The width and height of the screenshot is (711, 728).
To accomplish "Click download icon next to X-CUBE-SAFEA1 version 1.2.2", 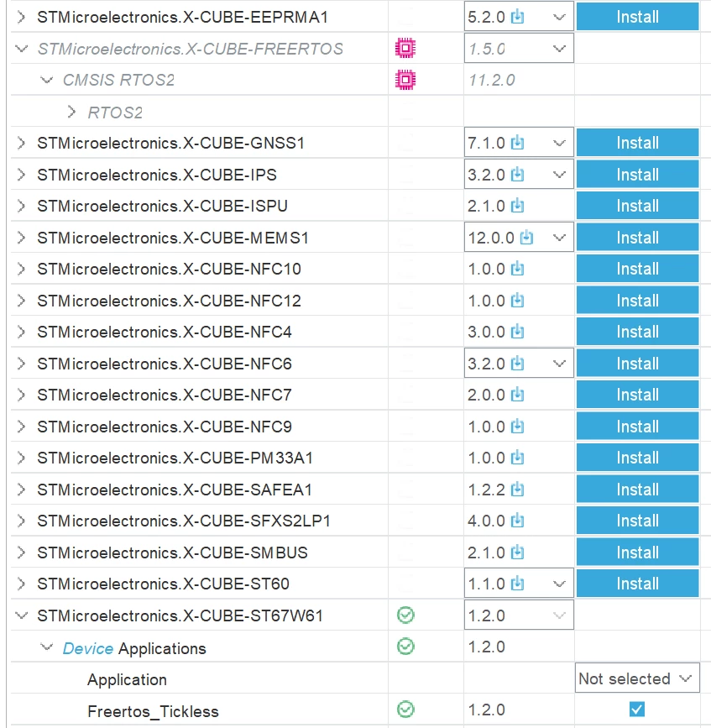I will tap(517, 490).
